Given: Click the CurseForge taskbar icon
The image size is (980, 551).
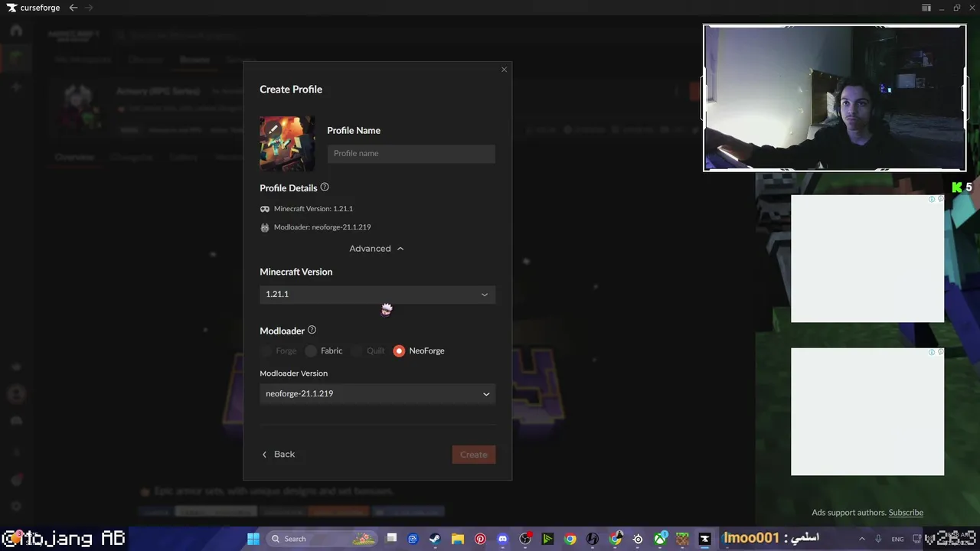Looking at the screenshot, I should tap(705, 539).
